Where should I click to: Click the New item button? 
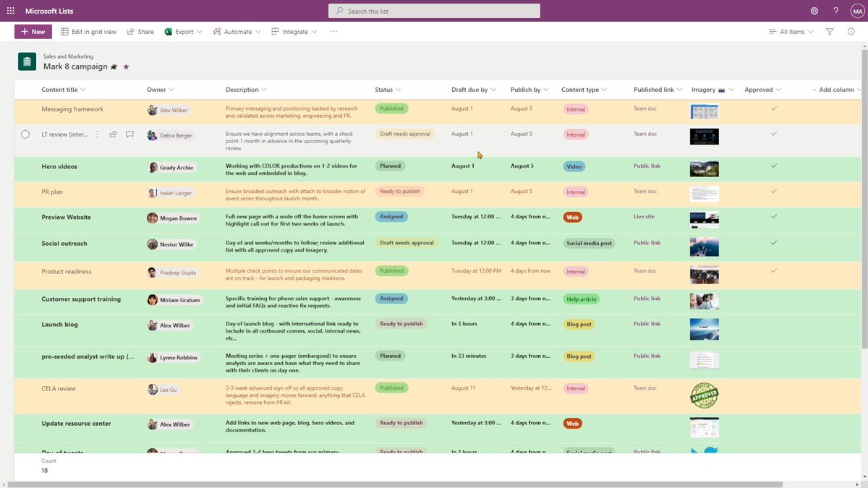point(33,32)
